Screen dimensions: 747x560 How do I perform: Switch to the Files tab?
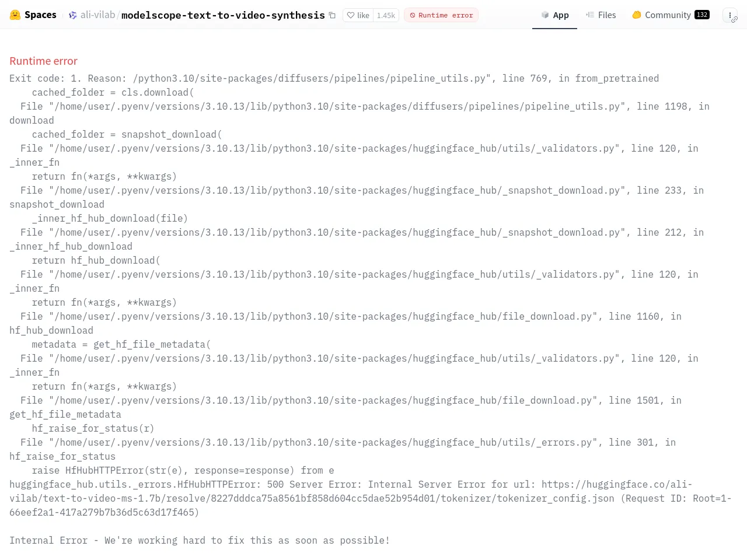[601, 15]
